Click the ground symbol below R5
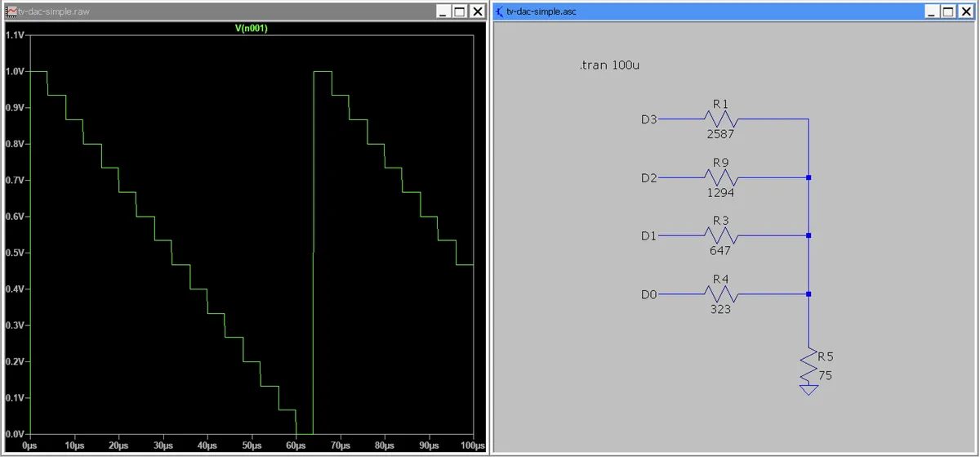 [808, 390]
